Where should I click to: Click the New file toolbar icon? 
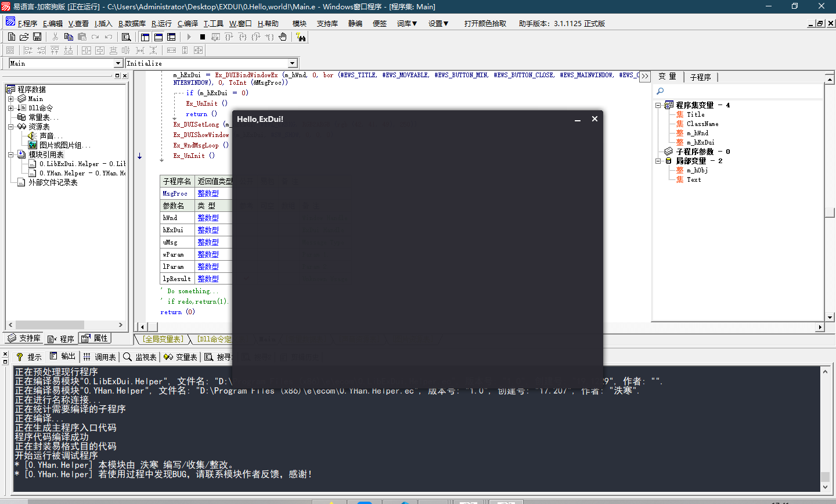11,37
